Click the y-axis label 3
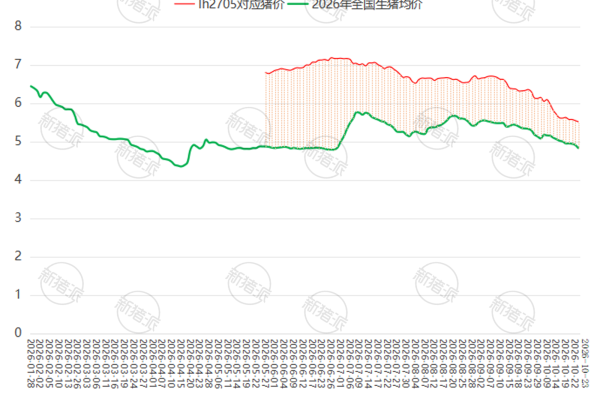This screenshot has width=600, height=400. pyautogui.click(x=18, y=218)
